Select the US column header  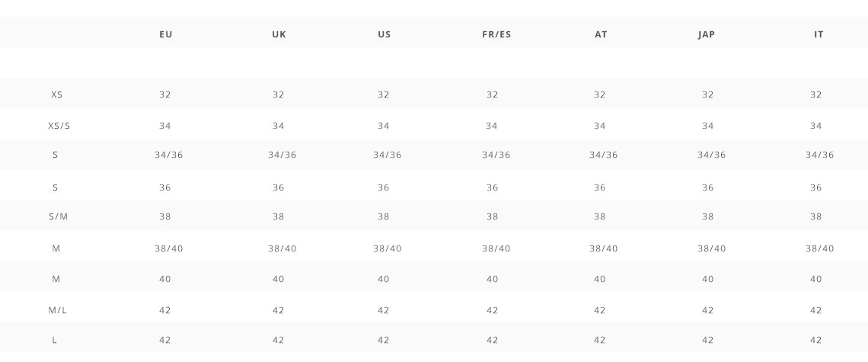[x=385, y=34]
